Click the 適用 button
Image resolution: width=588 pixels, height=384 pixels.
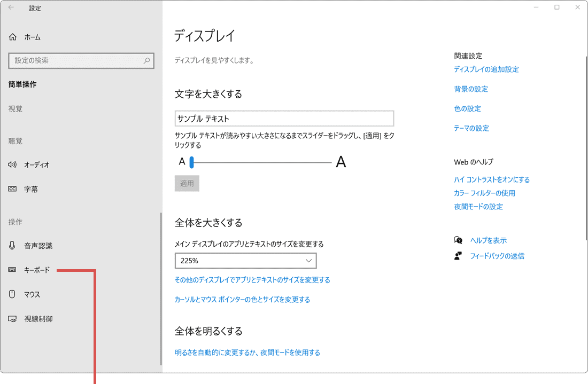pyautogui.click(x=187, y=183)
